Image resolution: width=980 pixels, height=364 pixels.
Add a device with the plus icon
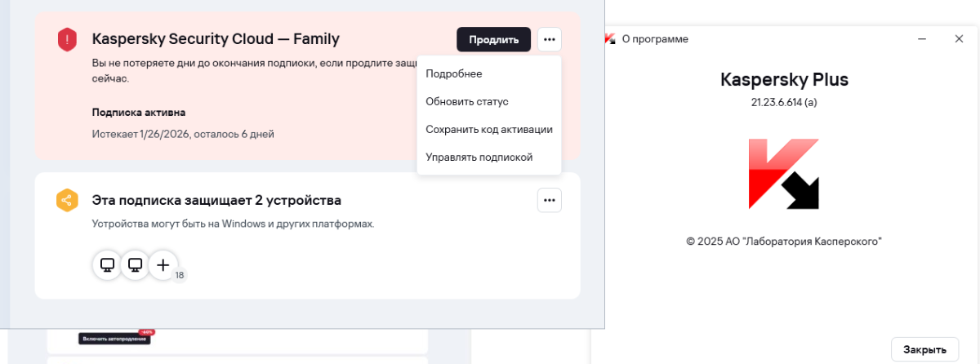pos(163,264)
